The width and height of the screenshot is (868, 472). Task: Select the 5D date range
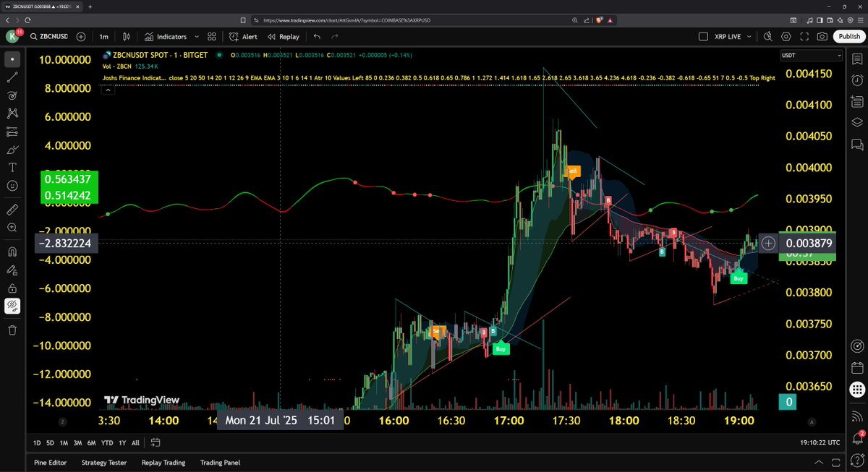pos(50,442)
